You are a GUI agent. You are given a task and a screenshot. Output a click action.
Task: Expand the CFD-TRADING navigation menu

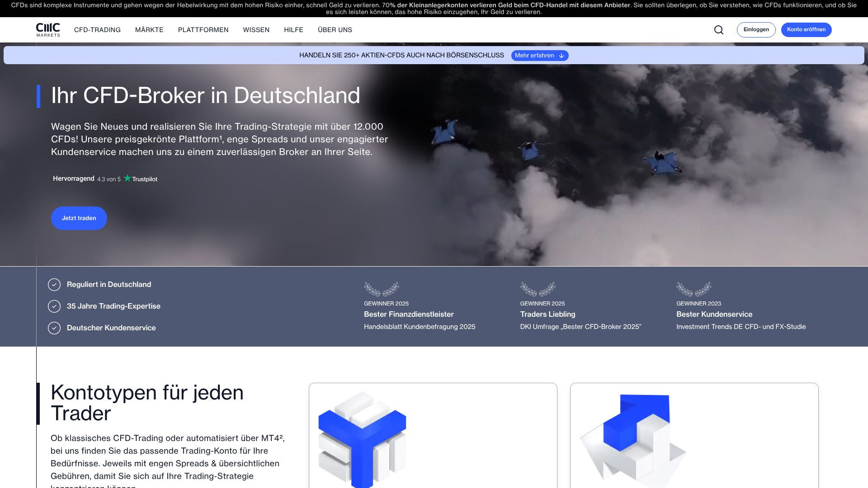tap(97, 30)
